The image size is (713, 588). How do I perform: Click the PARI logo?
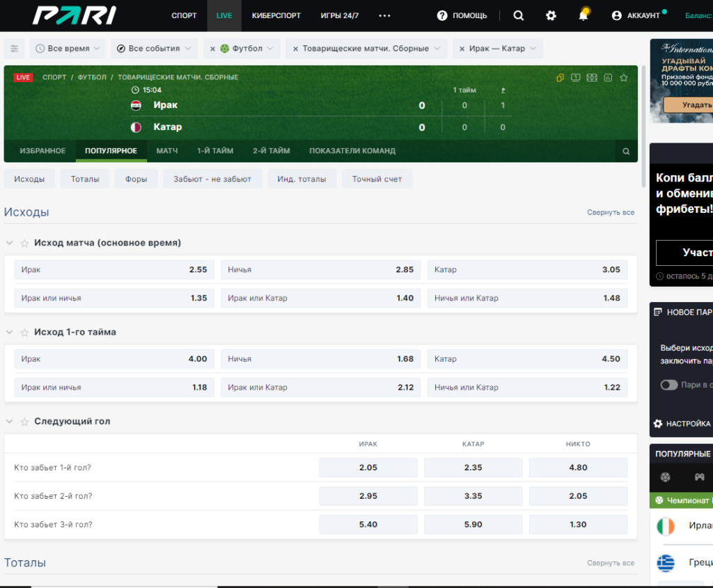point(74,15)
